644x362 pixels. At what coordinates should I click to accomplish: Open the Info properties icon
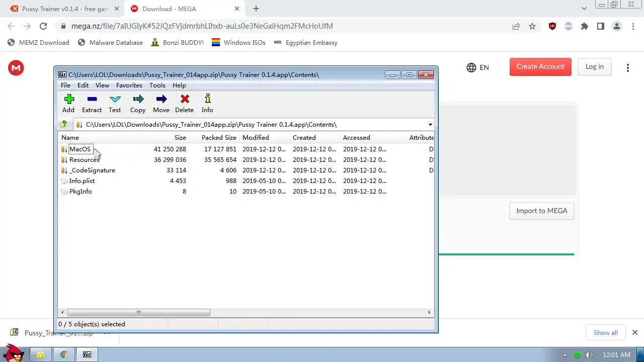coord(207,104)
